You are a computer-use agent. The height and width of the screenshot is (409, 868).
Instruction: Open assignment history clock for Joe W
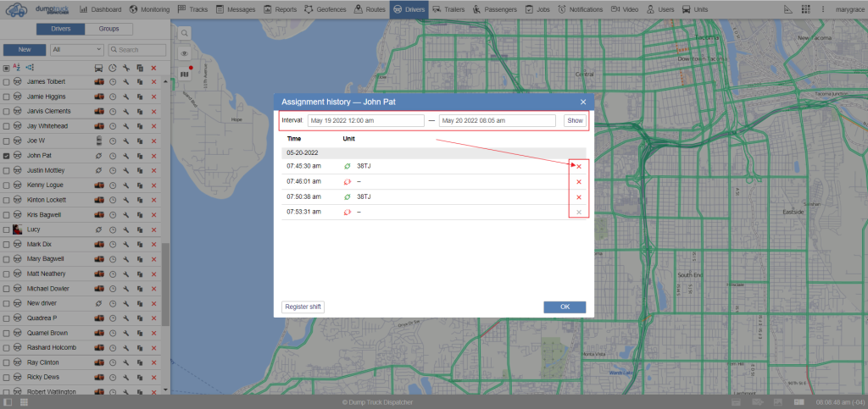coord(112,141)
